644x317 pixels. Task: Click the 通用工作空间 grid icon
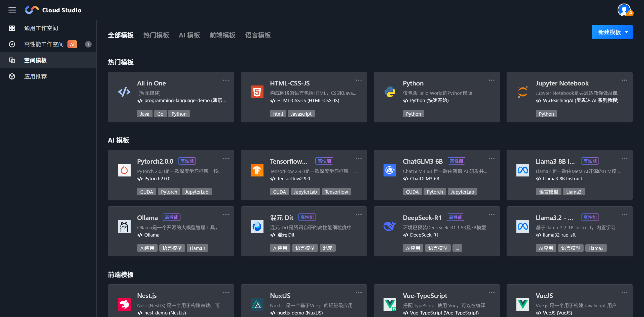tap(12, 28)
